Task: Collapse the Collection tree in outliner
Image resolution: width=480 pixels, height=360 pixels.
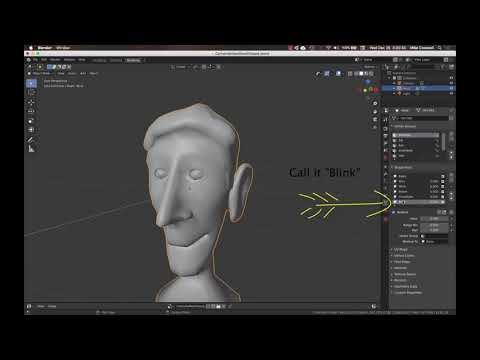Action: click(x=390, y=78)
